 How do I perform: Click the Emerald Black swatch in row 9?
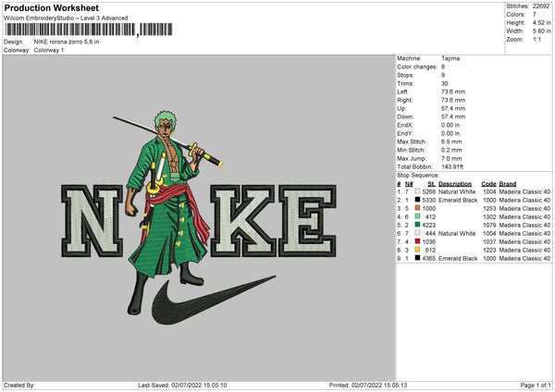417,258
